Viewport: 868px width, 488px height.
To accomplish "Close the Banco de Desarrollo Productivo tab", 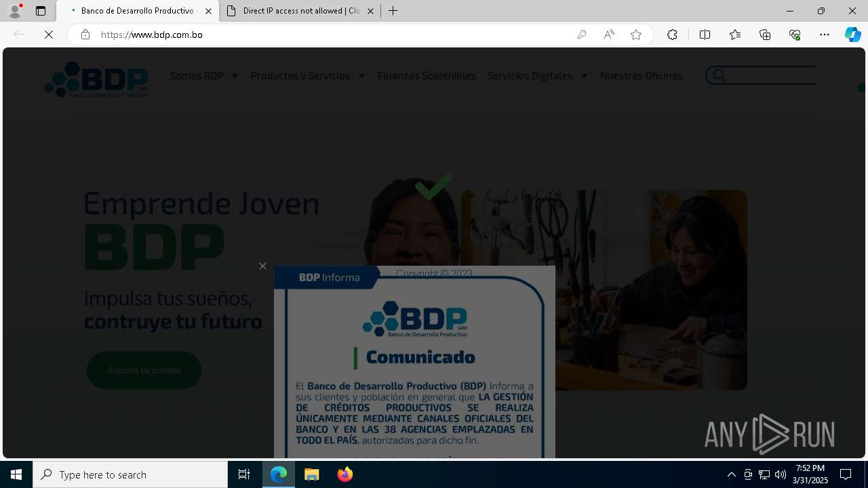I will click(208, 11).
